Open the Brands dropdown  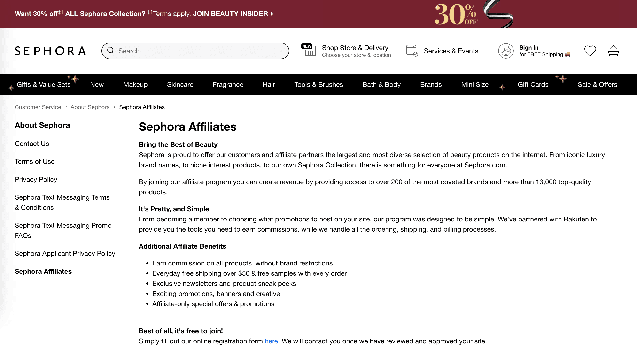coord(431,84)
